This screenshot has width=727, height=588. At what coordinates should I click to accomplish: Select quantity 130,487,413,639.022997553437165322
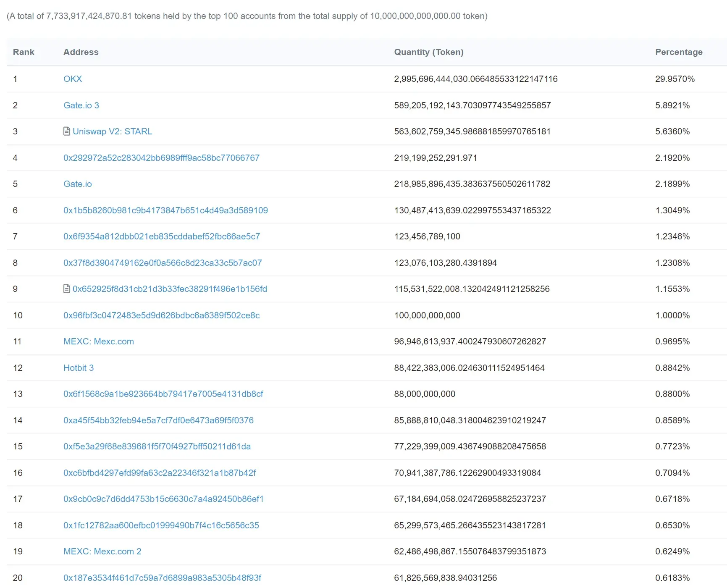472,210
